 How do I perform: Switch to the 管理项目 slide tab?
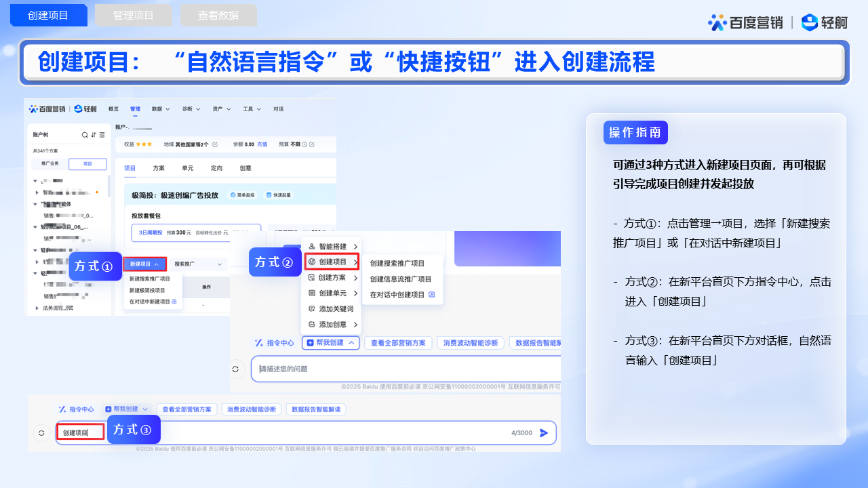click(134, 15)
